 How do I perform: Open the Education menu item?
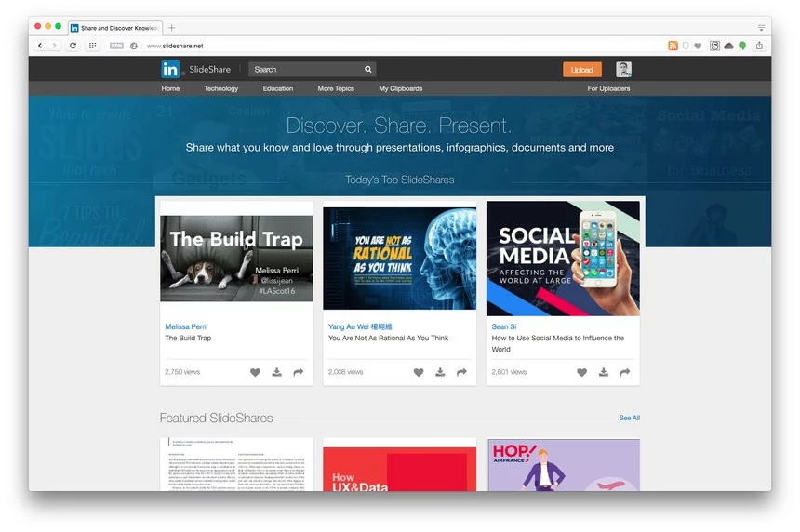[278, 88]
